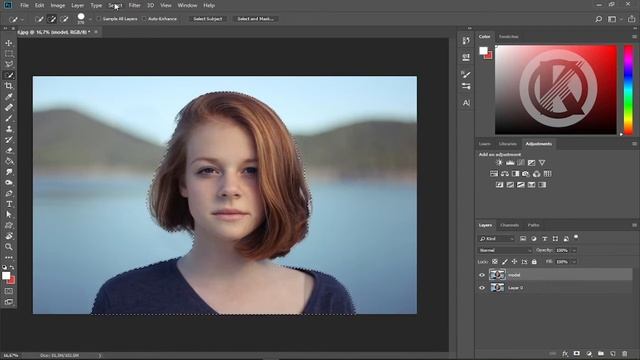Click the foreground color swatch in toolbox

pos(6,276)
